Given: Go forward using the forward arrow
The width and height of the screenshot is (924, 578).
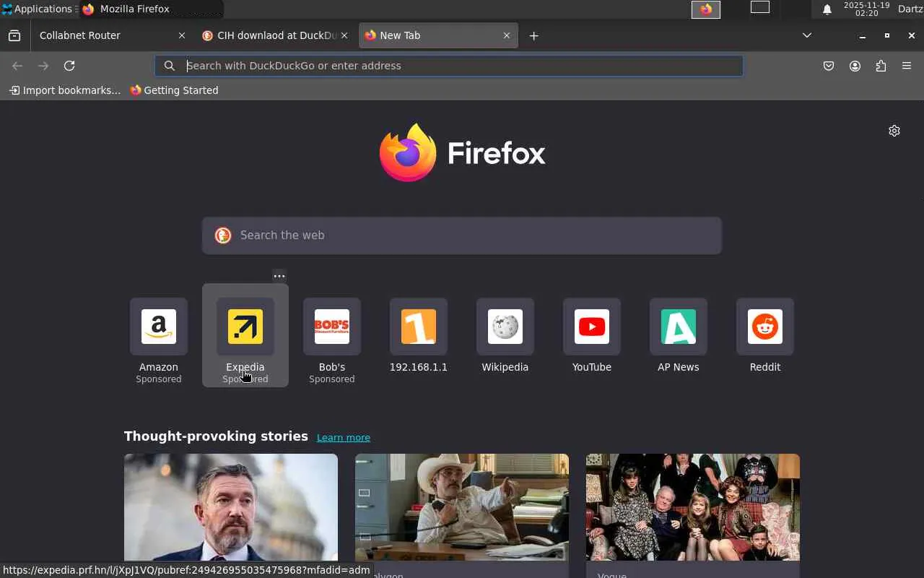Looking at the screenshot, I should pos(43,66).
